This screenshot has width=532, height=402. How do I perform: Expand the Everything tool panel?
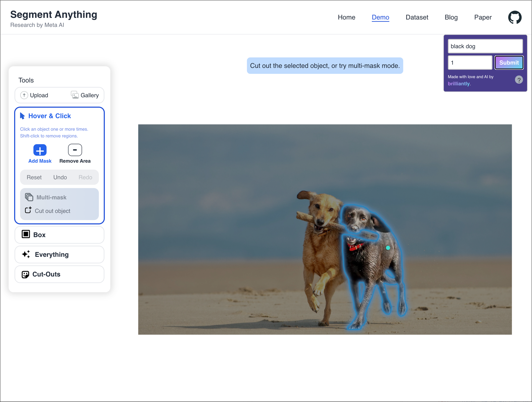pyautogui.click(x=59, y=255)
